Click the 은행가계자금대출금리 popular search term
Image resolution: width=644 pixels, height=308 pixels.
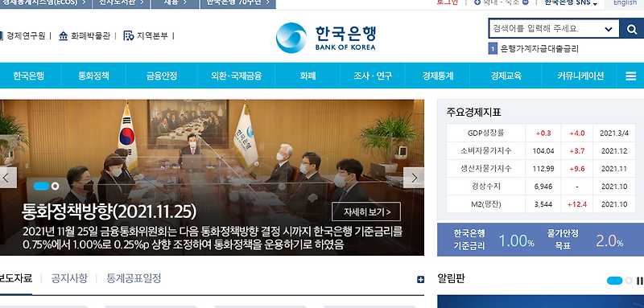539,49
